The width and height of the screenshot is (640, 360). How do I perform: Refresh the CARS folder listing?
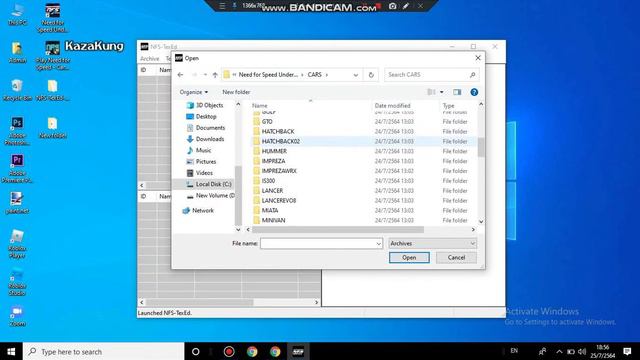click(371, 75)
